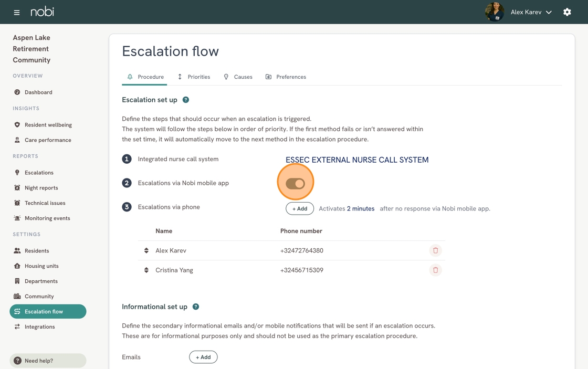Image resolution: width=588 pixels, height=369 pixels.
Task: Click Escalations via phone label
Action: click(169, 207)
